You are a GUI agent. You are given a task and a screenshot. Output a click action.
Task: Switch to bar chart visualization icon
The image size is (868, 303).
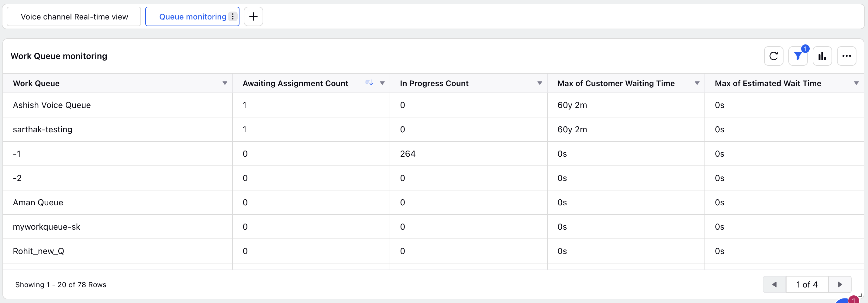(822, 56)
